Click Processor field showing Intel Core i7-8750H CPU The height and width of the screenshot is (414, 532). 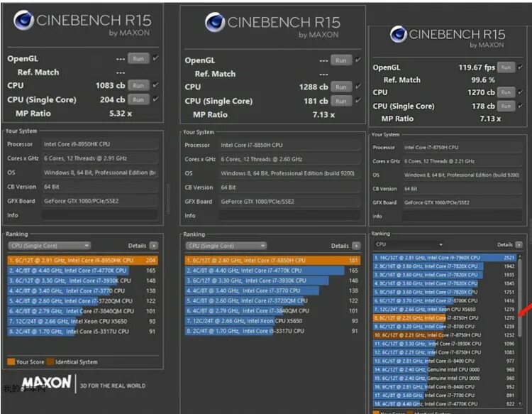tap(462, 148)
